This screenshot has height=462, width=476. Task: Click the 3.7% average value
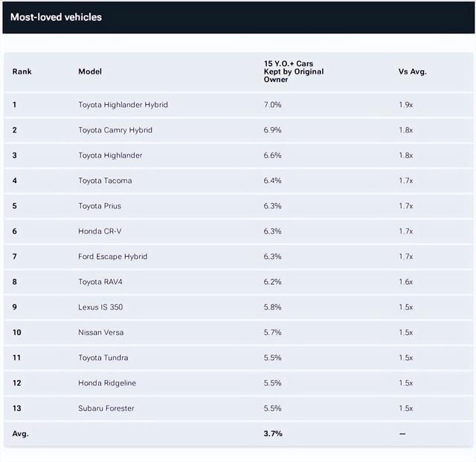point(272,434)
